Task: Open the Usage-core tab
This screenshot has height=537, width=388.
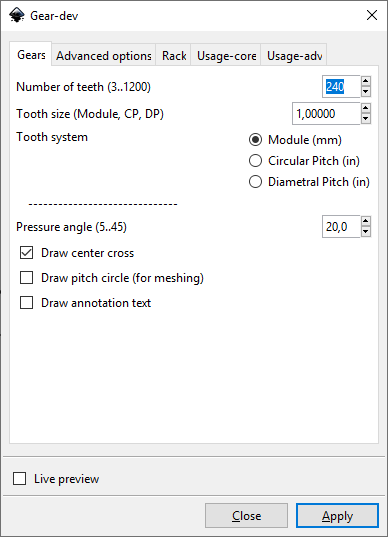Action: point(226,55)
